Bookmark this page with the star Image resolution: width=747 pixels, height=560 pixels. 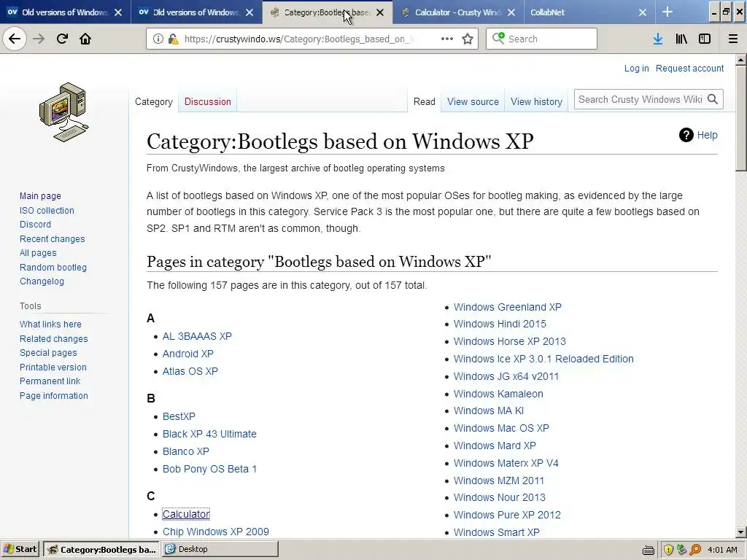click(468, 39)
